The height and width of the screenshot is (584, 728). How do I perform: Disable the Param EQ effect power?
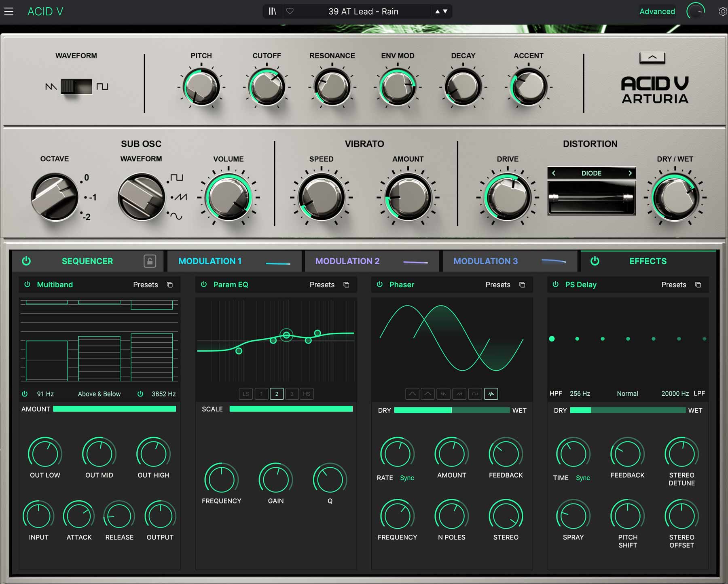[204, 284]
